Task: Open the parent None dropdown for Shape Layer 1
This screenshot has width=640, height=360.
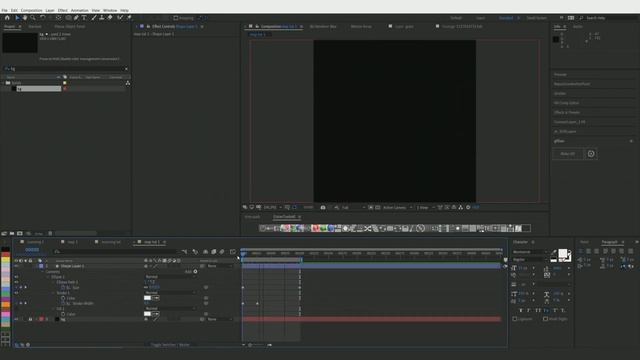Action: 220,266
